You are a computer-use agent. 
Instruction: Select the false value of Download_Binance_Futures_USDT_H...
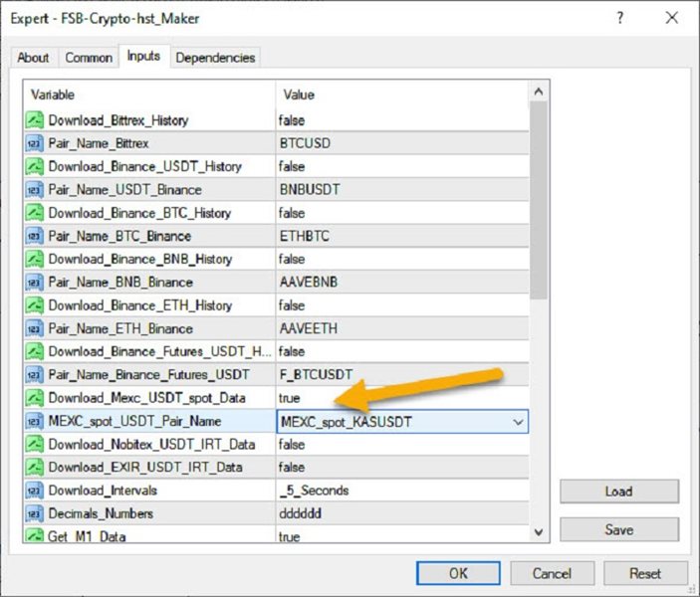[x=402, y=351]
